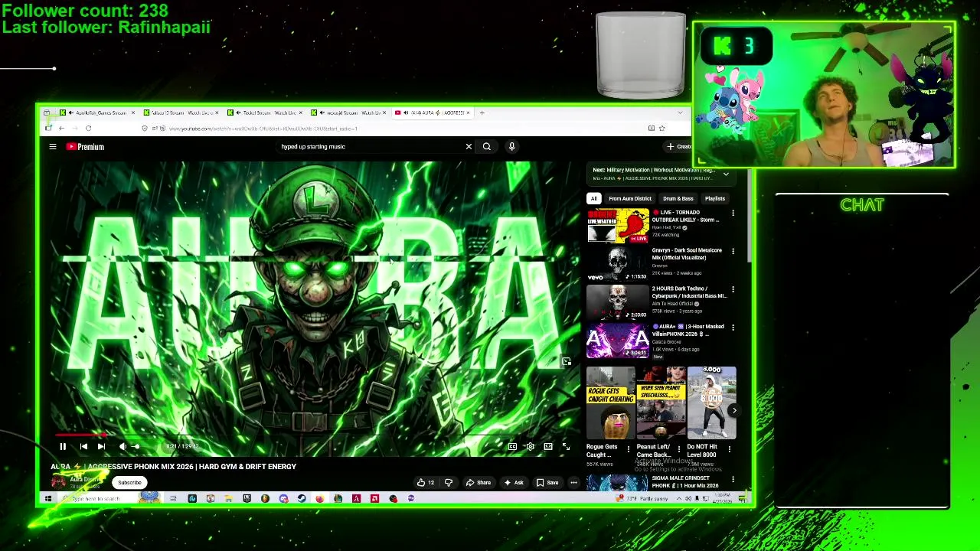Click the magnifier search button
980x551 pixels.
tap(486, 147)
